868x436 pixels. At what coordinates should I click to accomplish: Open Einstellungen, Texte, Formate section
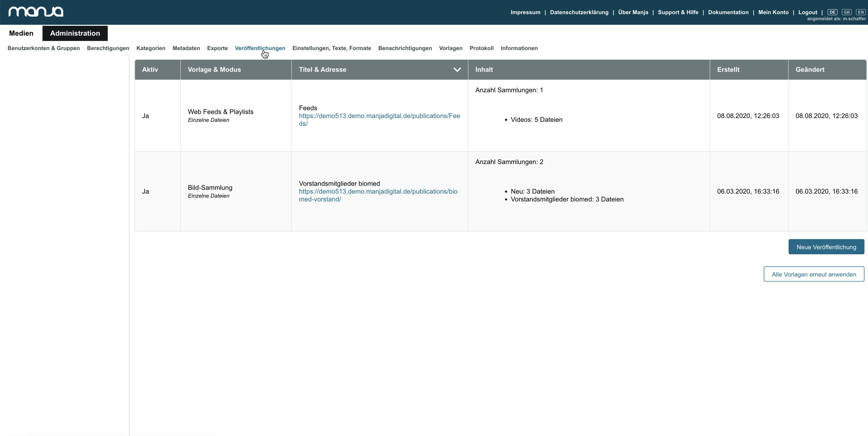tap(331, 48)
